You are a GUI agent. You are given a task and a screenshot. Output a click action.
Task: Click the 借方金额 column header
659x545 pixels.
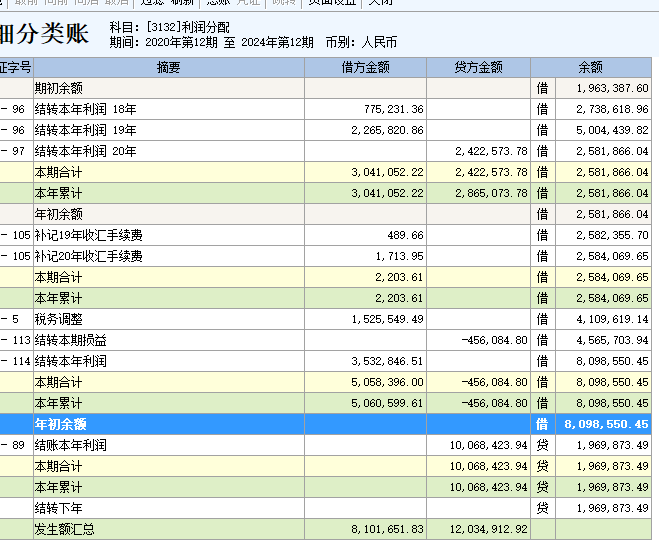365,68
